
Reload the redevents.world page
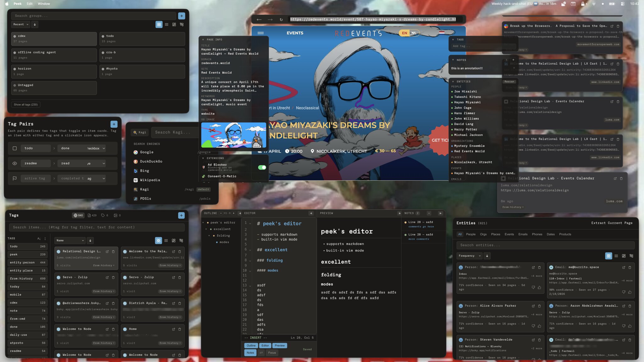click(281, 19)
